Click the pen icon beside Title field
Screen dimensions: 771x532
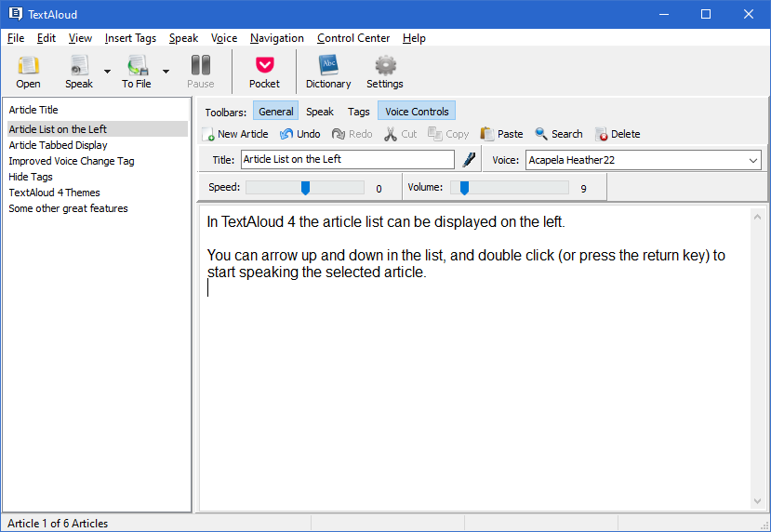pyautogui.click(x=469, y=160)
